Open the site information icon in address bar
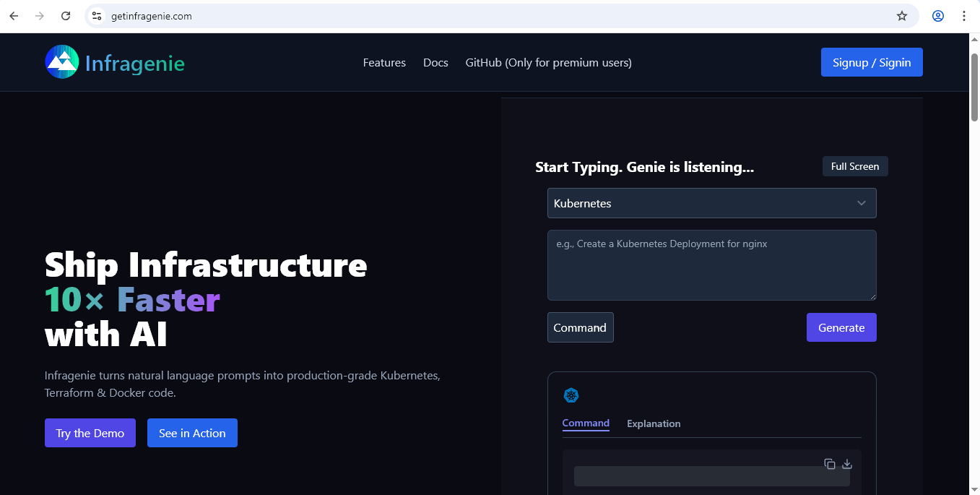The image size is (980, 495). coord(97,16)
